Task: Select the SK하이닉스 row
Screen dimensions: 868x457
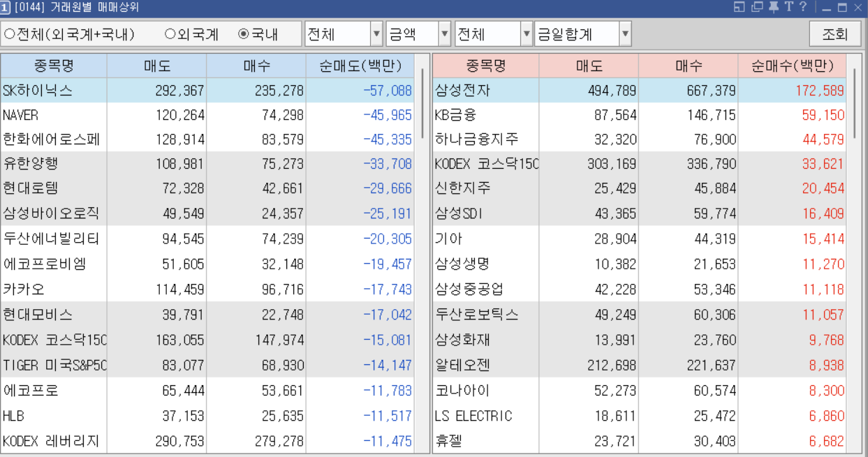Action: click(x=207, y=91)
